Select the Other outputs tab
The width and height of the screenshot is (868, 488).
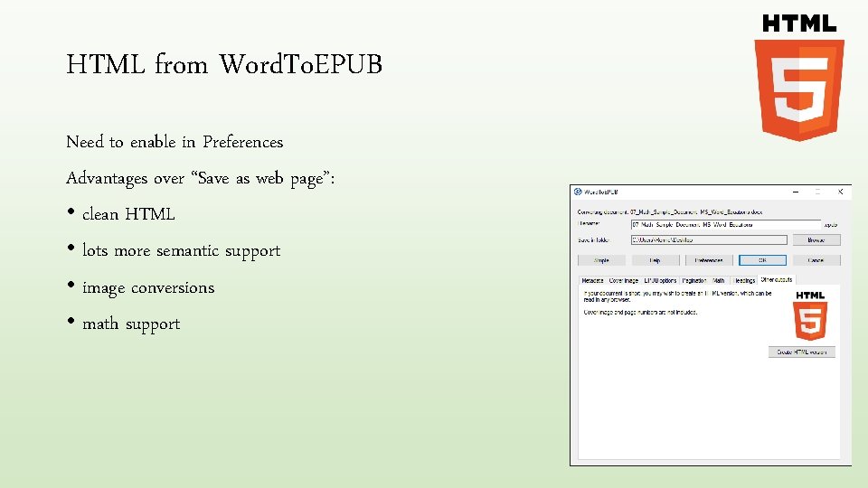pos(777,279)
